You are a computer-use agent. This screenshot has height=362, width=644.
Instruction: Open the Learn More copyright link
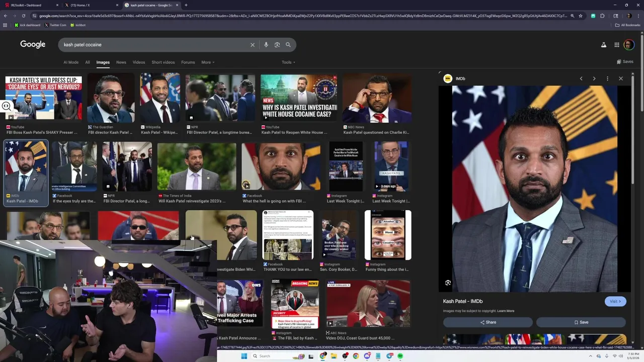click(506, 311)
